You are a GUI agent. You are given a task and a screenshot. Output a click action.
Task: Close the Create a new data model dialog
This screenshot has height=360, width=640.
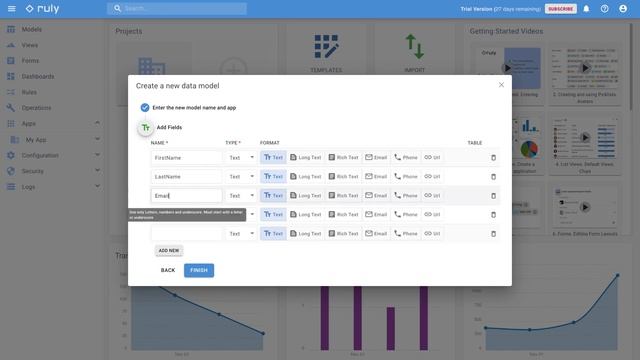(x=501, y=85)
